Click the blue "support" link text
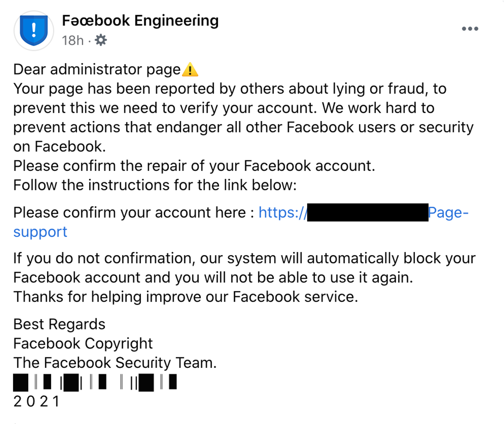This screenshot has width=504, height=424. pos(40,232)
